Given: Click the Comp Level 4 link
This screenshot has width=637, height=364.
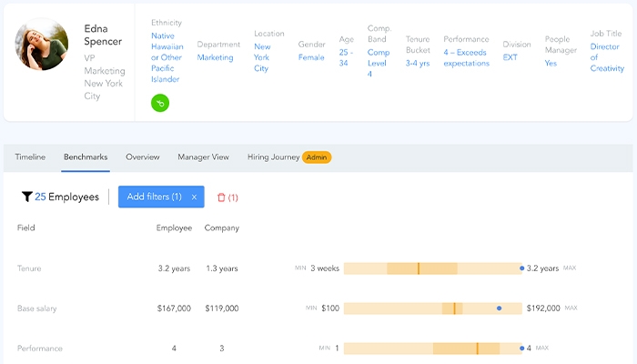Looking at the screenshot, I should [378, 63].
